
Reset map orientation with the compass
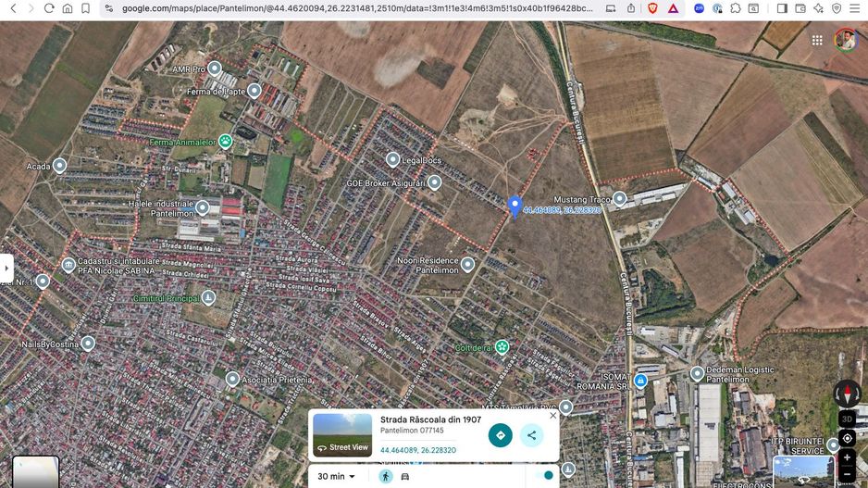click(x=847, y=394)
